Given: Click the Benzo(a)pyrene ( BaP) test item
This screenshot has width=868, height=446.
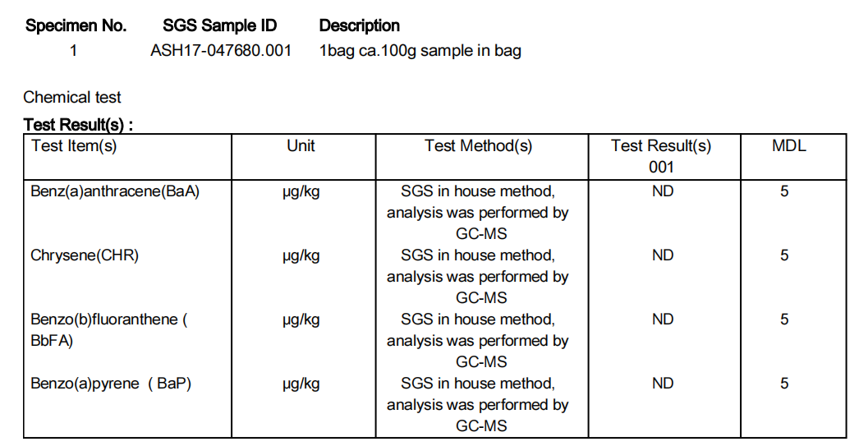Looking at the screenshot, I should point(111,384).
